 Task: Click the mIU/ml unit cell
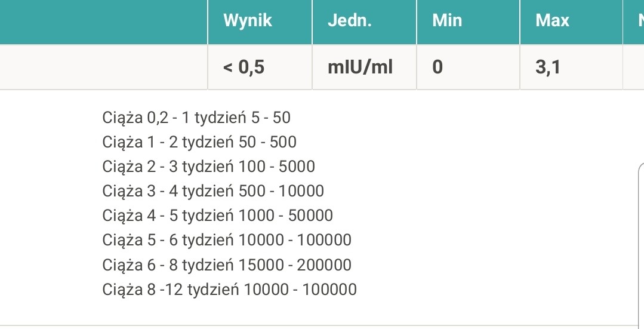(x=360, y=67)
